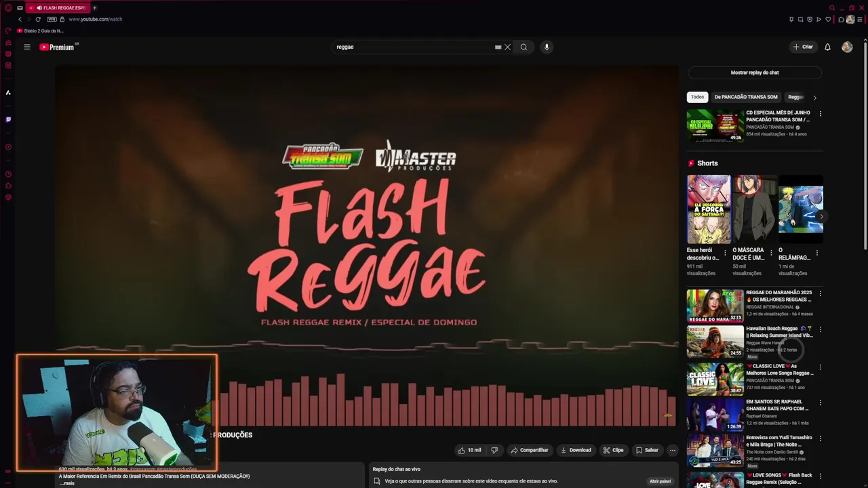Open the Criar create menu

(803, 47)
